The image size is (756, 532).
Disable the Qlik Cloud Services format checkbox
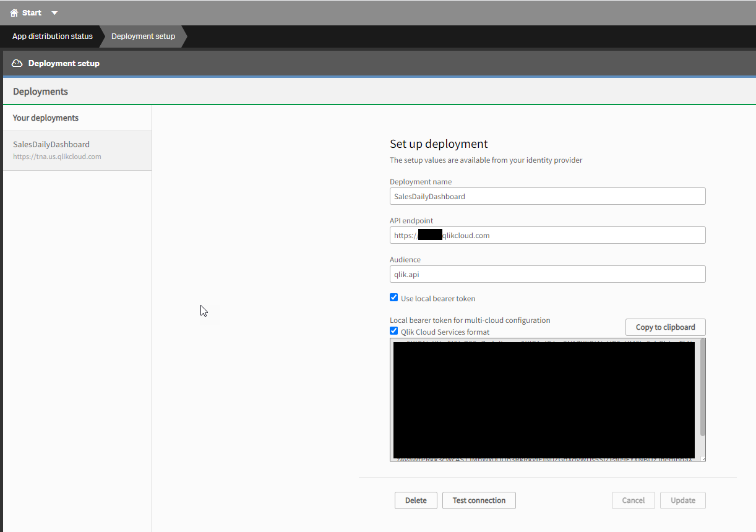click(393, 330)
